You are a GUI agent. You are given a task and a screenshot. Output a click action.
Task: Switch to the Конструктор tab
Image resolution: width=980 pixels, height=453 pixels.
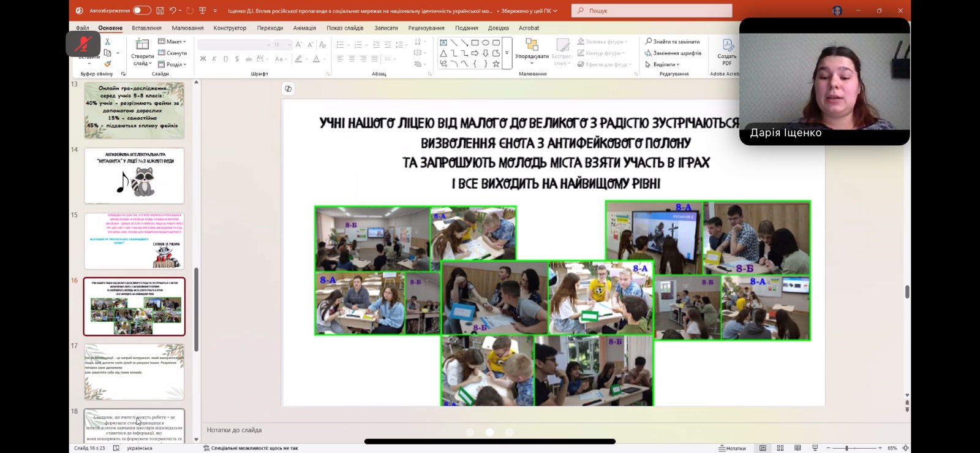point(230,28)
